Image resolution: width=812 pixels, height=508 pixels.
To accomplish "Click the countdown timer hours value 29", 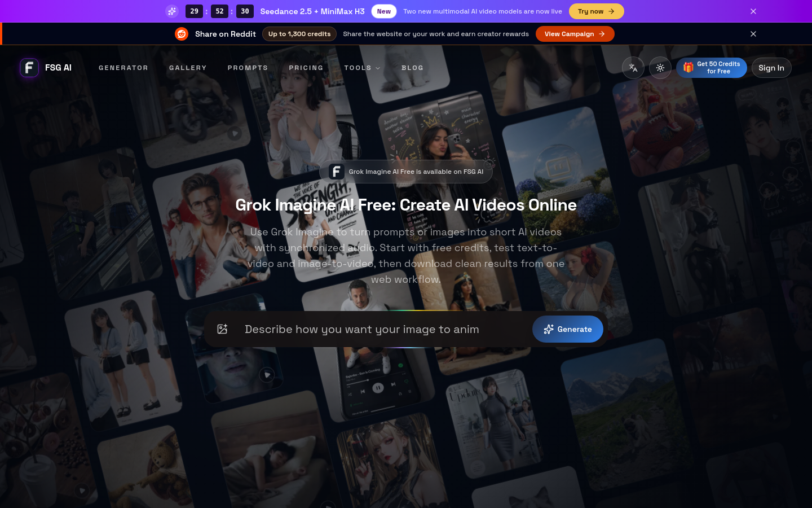I will point(194,11).
